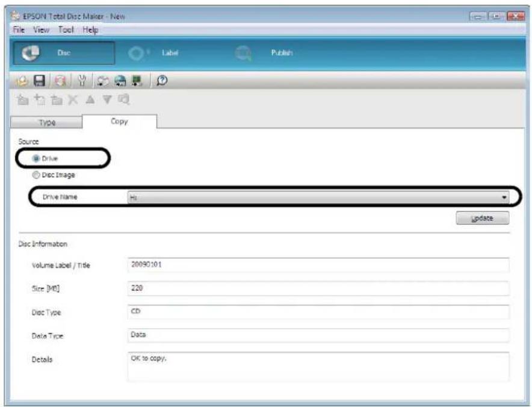Click the greyed magnifier preview icon
532x407 pixels.
[x=124, y=99]
